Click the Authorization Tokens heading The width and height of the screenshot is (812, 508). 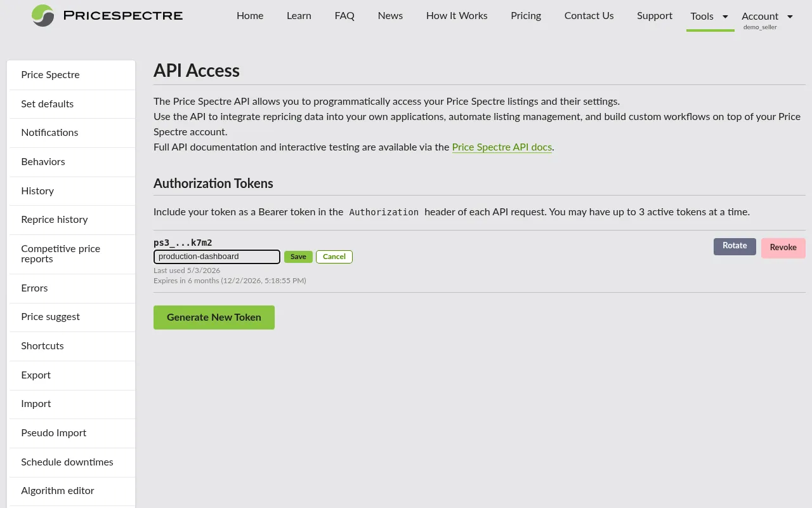213,184
